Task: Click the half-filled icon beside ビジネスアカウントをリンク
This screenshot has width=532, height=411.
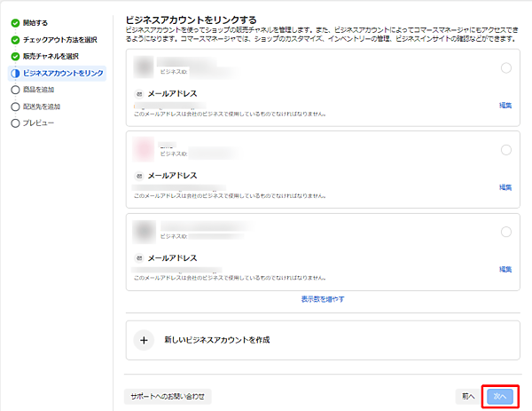Action: (x=15, y=73)
